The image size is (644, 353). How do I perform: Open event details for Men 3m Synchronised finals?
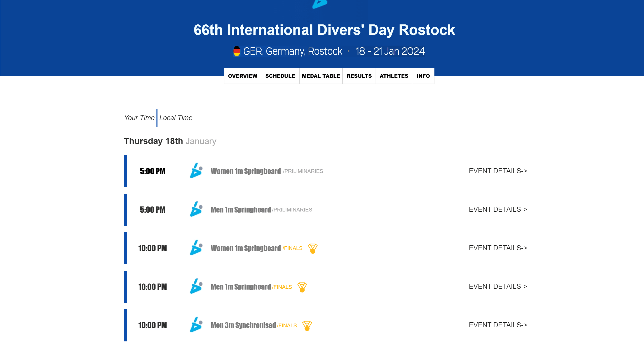click(498, 325)
